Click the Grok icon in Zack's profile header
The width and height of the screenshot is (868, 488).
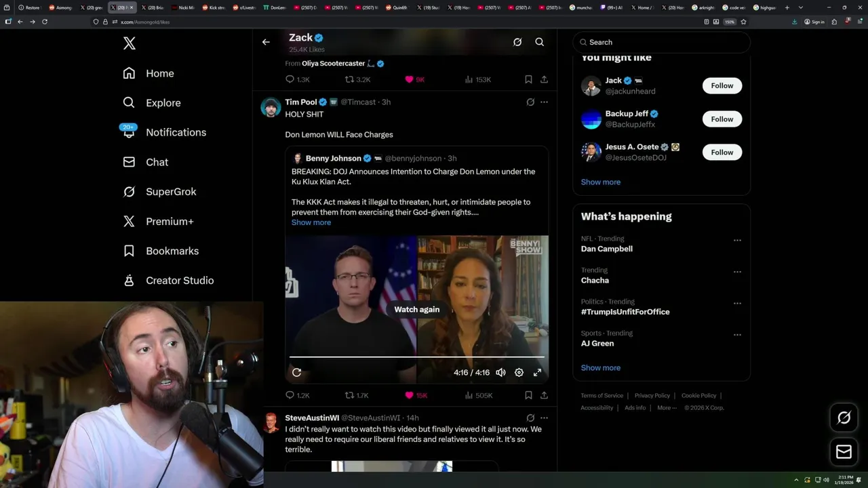(517, 42)
